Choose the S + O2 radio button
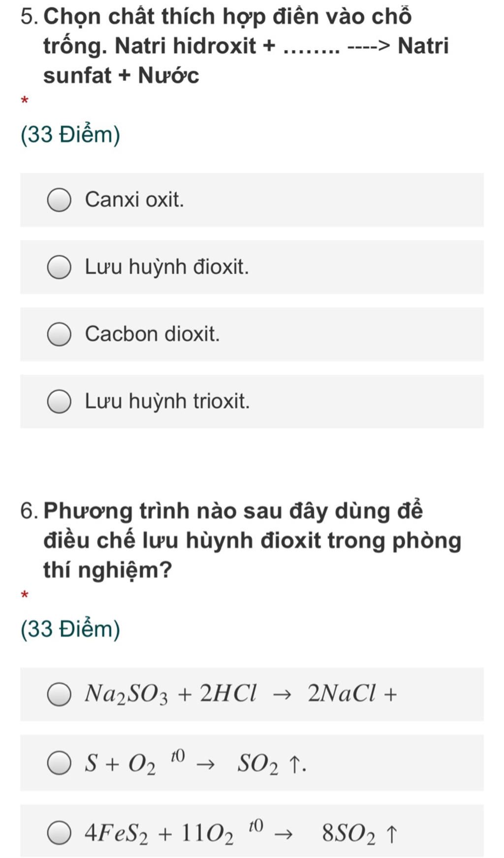 point(59,763)
